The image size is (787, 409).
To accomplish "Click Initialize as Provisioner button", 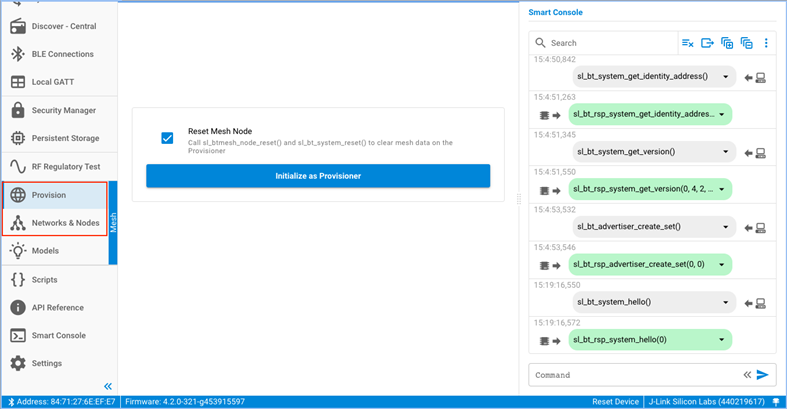I will tap(318, 176).
